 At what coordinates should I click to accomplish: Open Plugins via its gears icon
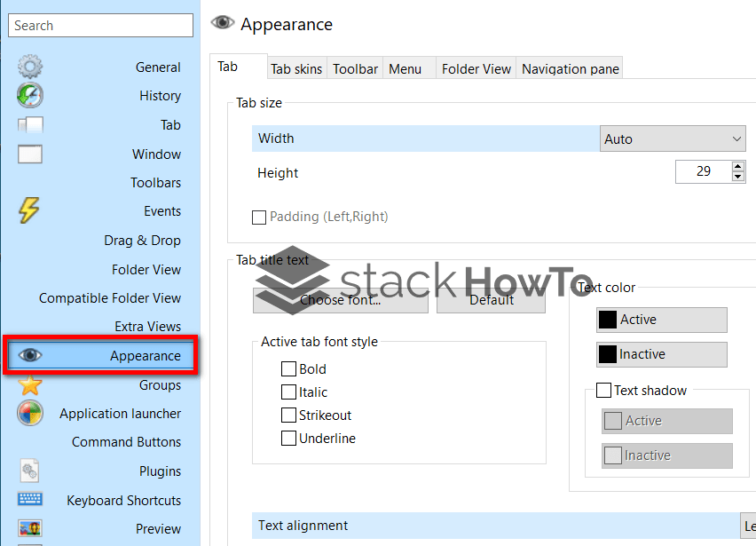(29, 471)
